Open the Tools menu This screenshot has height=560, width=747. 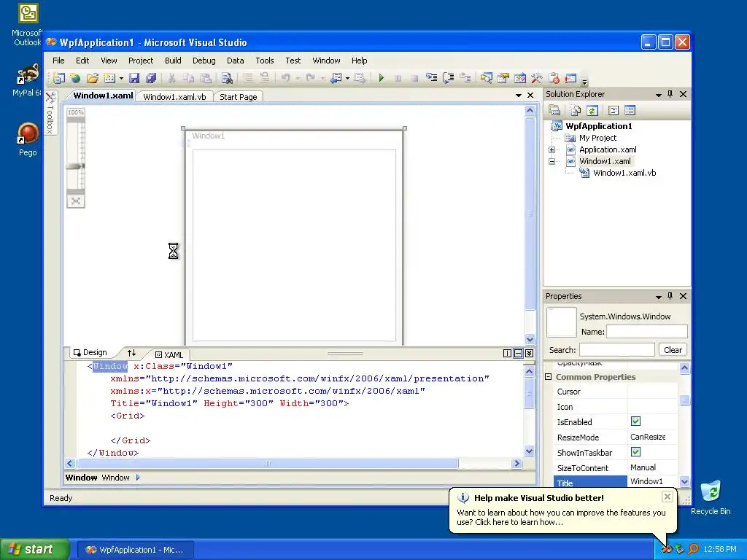264,61
